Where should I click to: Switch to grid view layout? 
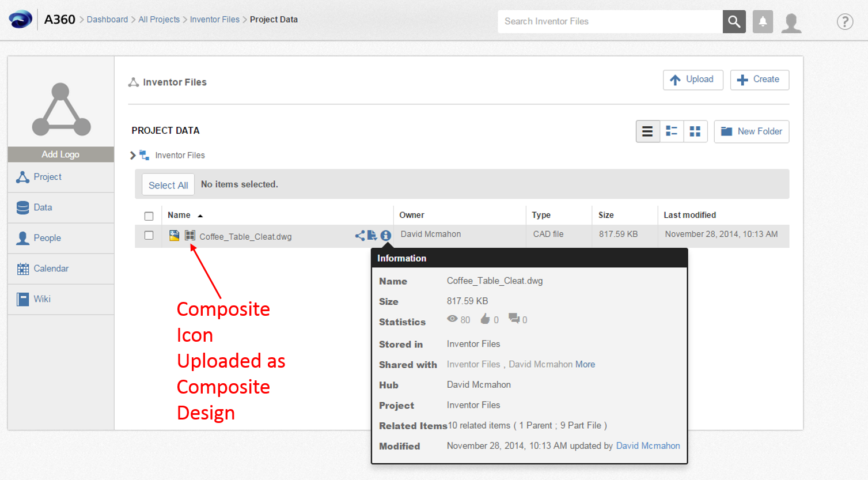coord(695,131)
